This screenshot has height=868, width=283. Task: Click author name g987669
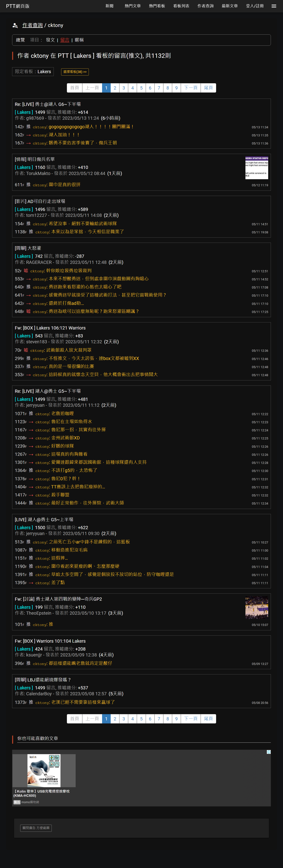point(35,118)
